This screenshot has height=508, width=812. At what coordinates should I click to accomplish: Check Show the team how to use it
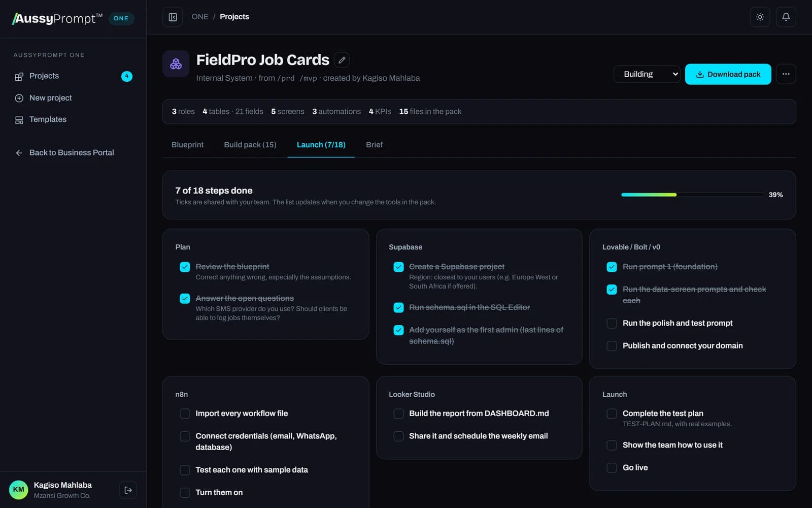tap(612, 446)
